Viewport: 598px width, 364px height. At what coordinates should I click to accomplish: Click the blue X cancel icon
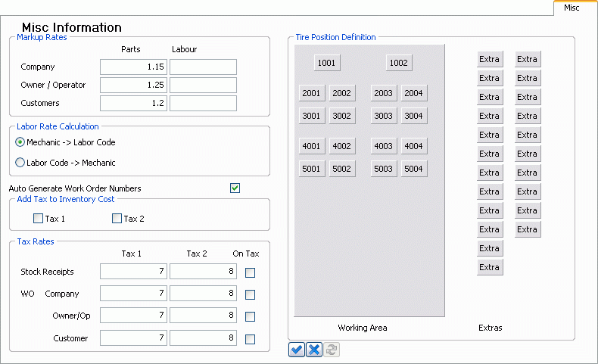(x=314, y=350)
